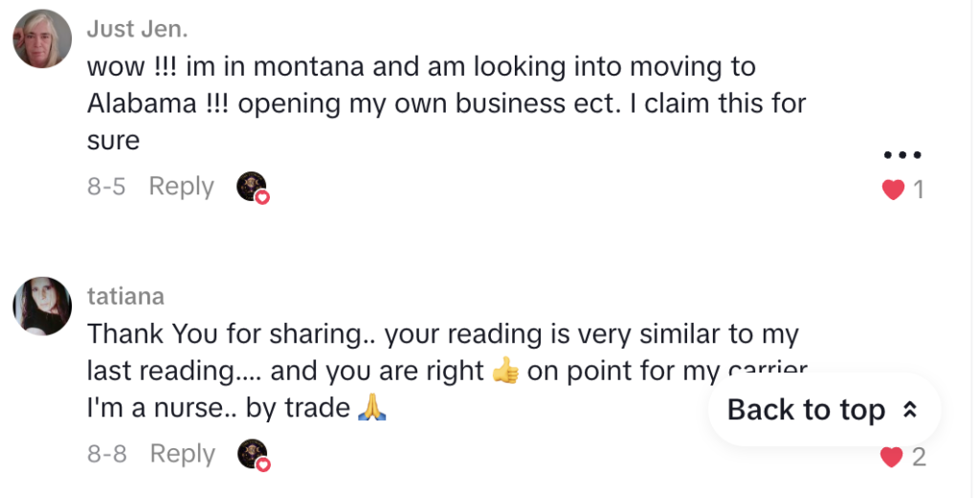The image size is (980, 498).
Task: Click the 8-8 date on tatiana's comment
Action: tap(107, 454)
